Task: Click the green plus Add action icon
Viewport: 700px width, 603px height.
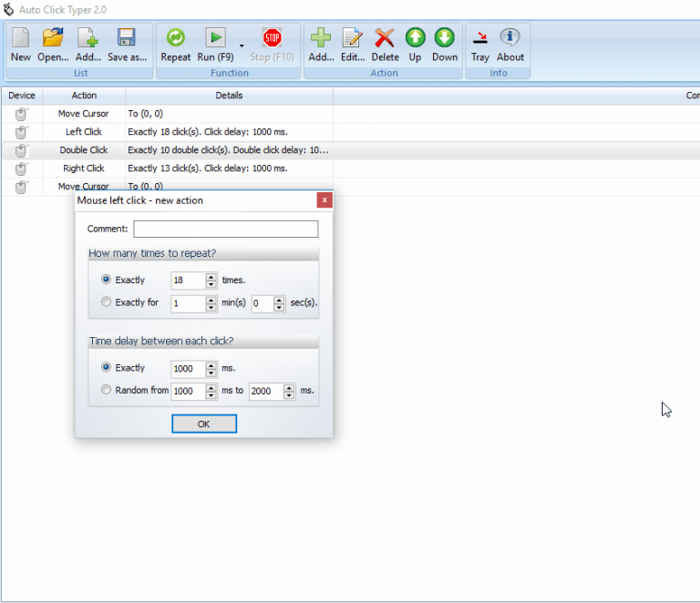Action: [321, 43]
